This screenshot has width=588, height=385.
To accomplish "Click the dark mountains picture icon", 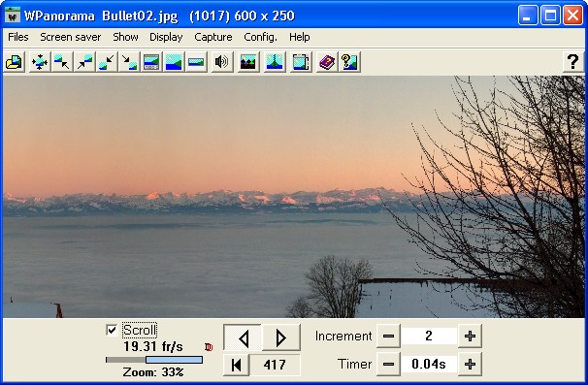I will (247, 62).
